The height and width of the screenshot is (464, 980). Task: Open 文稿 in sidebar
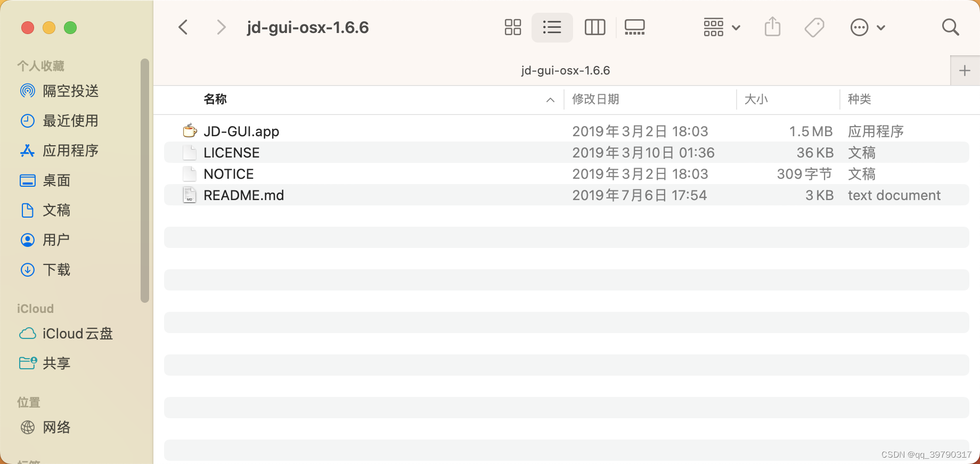click(56, 210)
